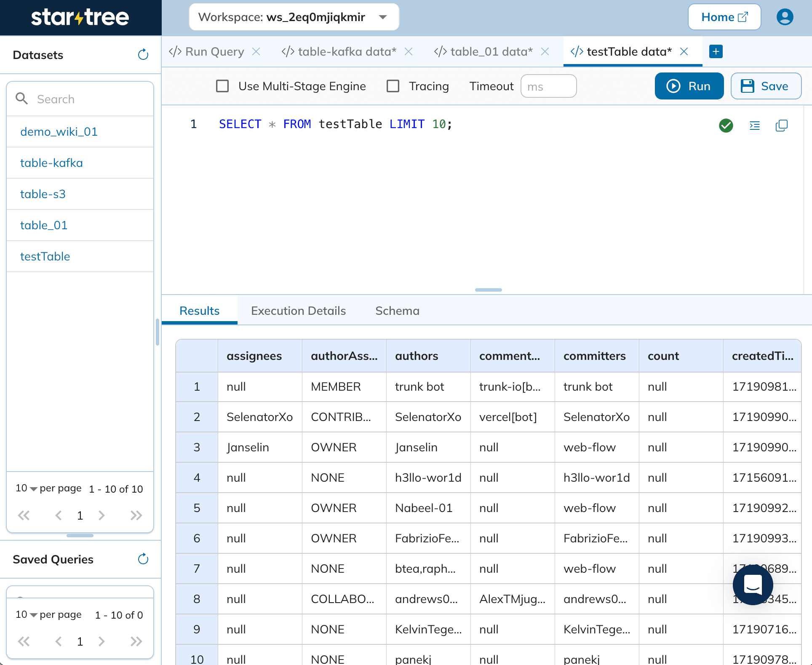Jump to last page of datasets
This screenshot has width=812, height=665.
click(136, 515)
